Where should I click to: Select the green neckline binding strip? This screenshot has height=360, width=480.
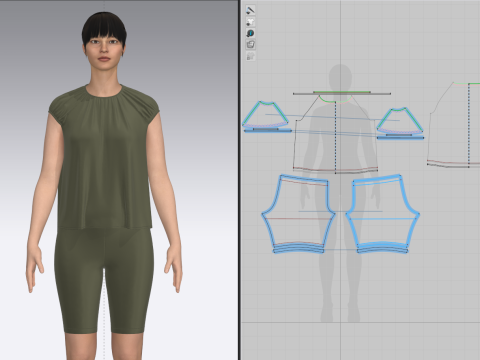(342, 92)
